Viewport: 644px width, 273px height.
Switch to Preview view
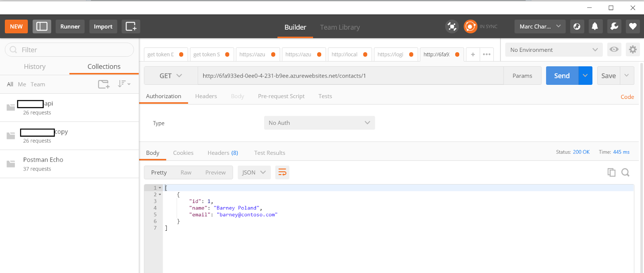[215, 172]
